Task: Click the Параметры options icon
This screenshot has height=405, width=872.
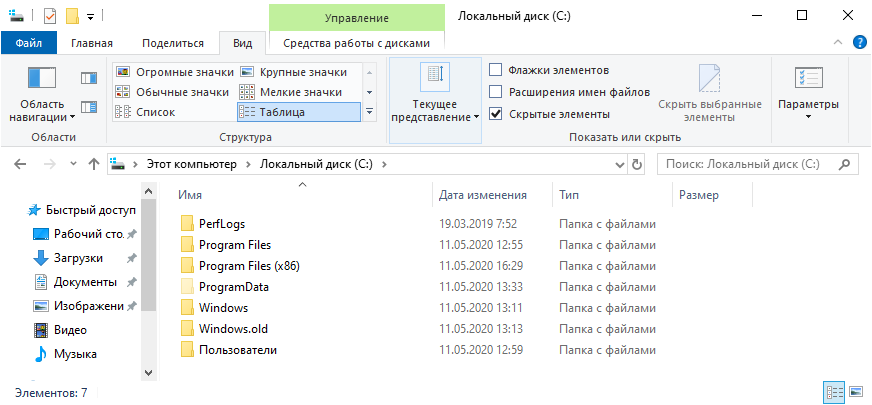Action: 808,80
